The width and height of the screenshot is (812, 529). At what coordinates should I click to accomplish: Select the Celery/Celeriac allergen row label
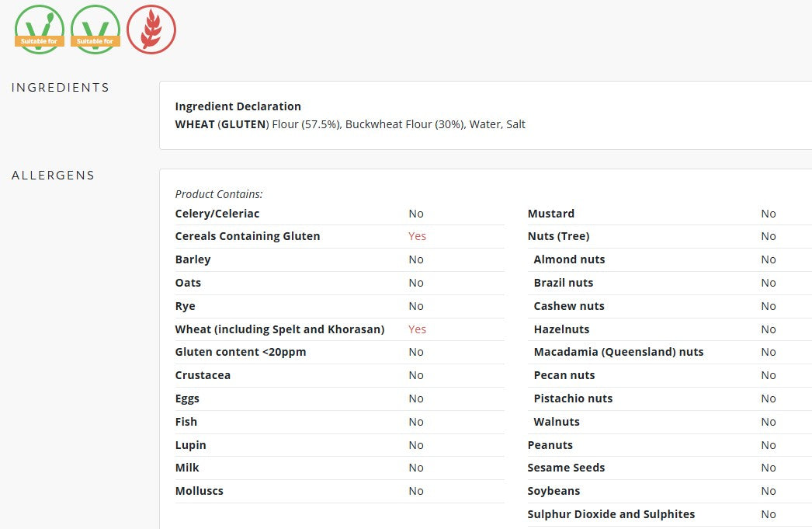click(x=217, y=214)
